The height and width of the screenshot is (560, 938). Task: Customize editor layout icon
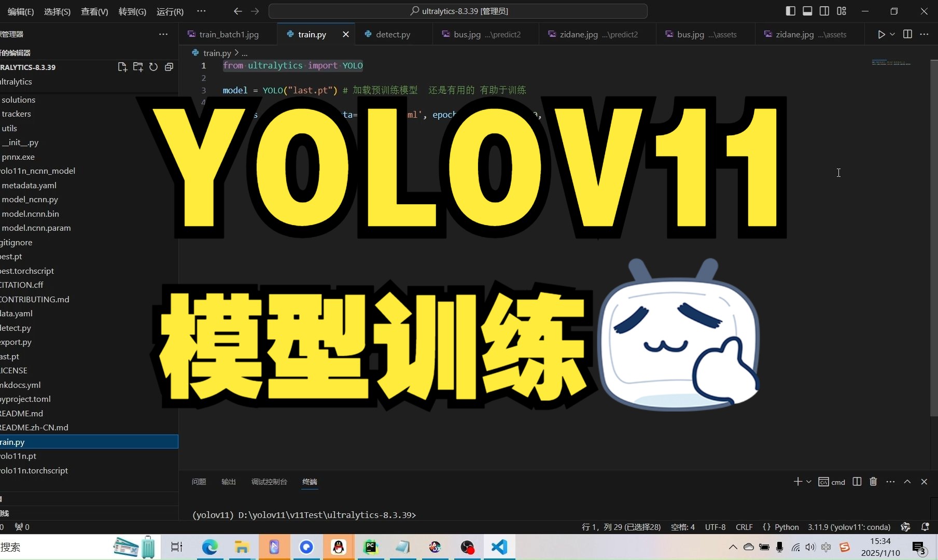click(842, 11)
